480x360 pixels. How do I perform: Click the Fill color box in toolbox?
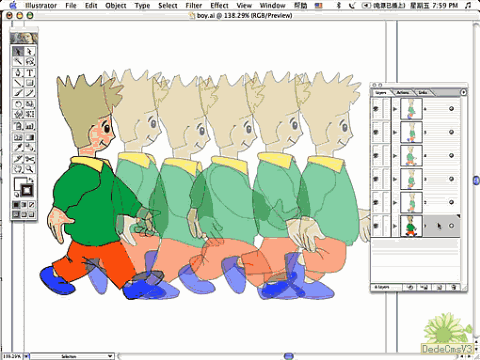point(19,183)
